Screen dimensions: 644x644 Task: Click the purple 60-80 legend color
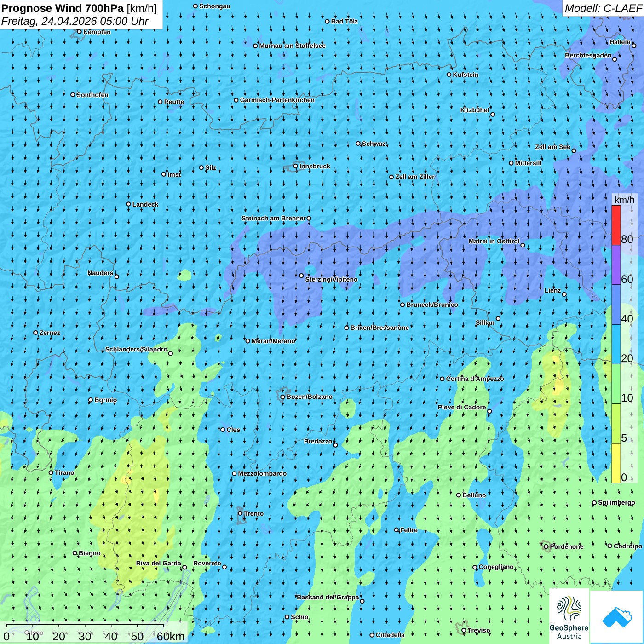click(616, 265)
